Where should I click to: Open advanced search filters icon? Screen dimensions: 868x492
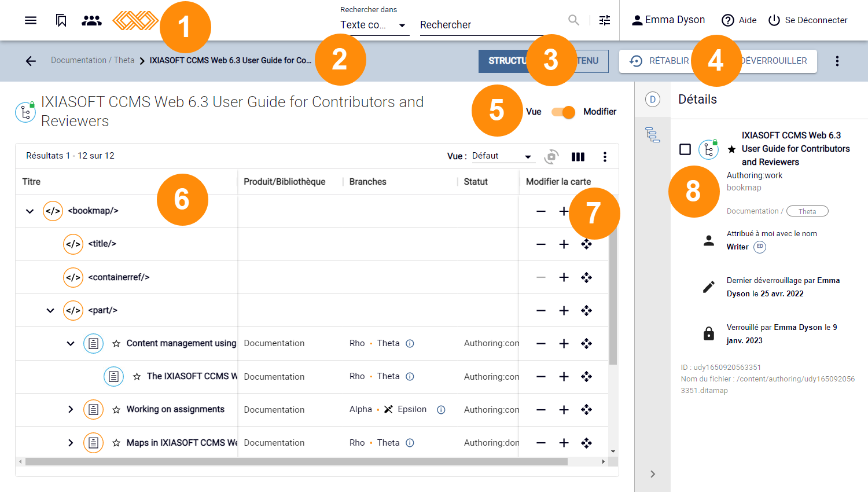coord(605,20)
